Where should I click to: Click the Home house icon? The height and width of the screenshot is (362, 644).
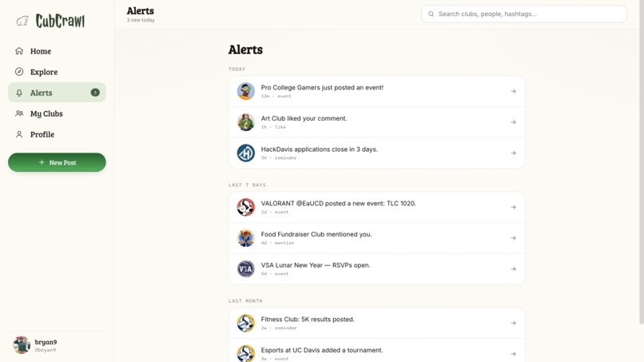pos(19,51)
